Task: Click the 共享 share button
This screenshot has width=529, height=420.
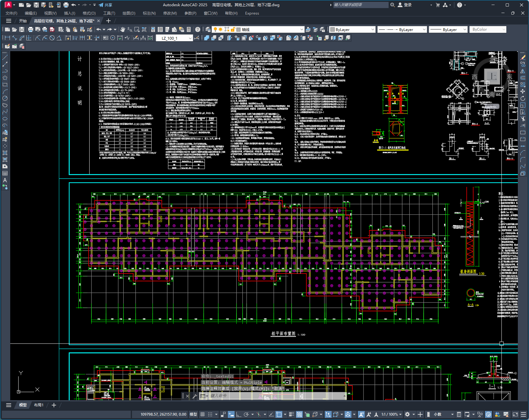Action: (105, 5)
